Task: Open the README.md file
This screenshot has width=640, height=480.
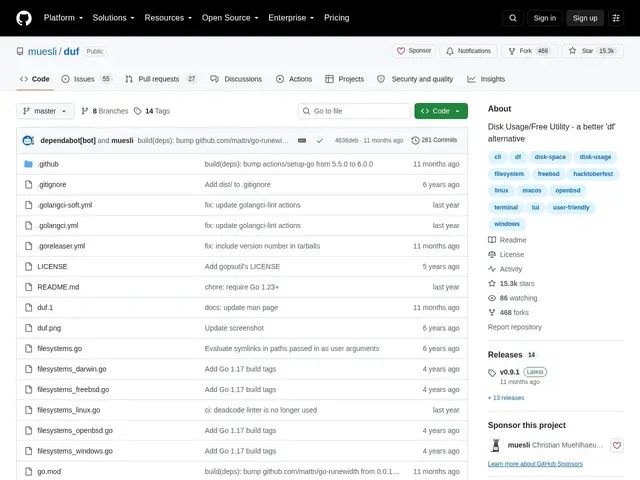Action: (x=58, y=287)
